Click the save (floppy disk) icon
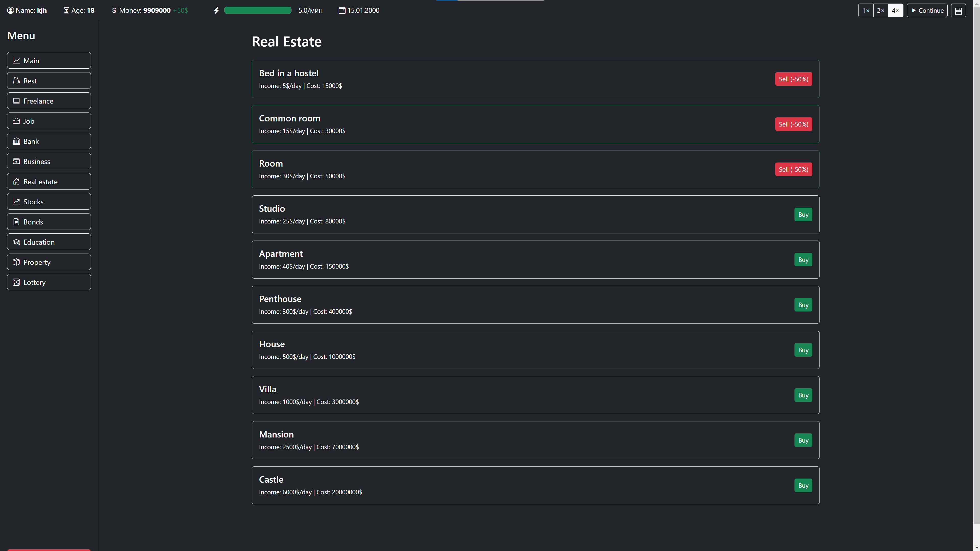The image size is (980, 551). click(958, 10)
